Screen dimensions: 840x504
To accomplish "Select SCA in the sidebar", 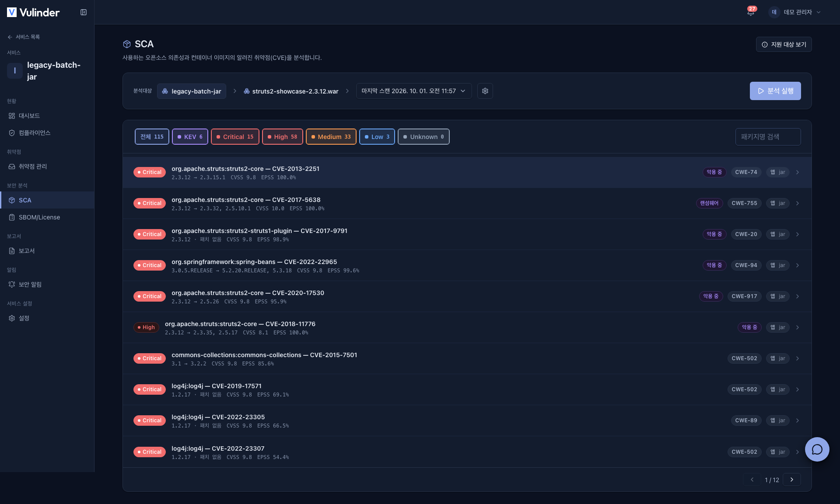I will pyautogui.click(x=47, y=200).
